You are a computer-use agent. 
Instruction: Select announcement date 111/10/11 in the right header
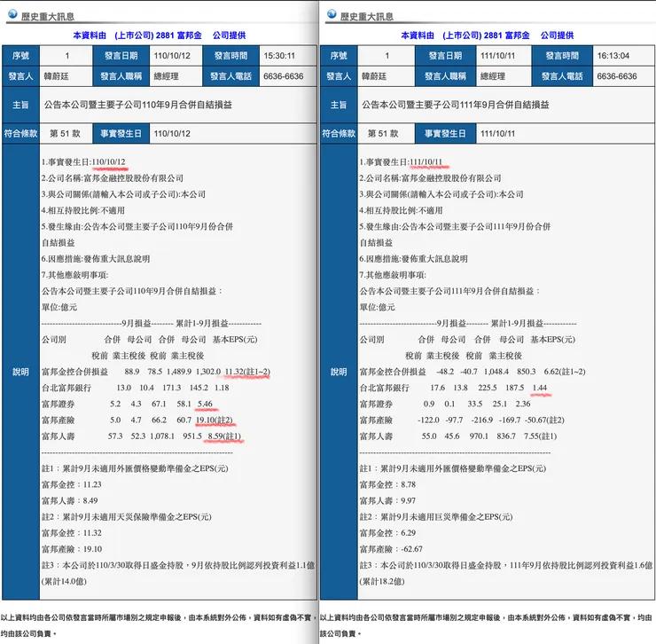498,56
